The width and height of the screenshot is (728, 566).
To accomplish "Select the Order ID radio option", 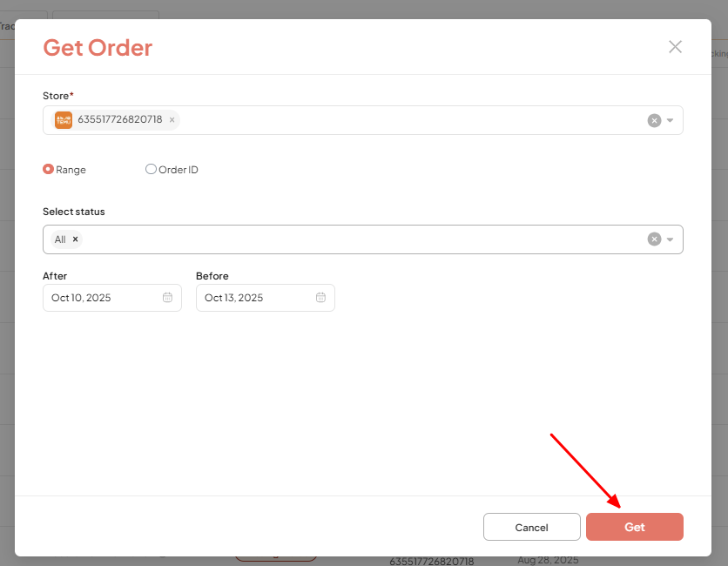I will (x=151, y=170).
